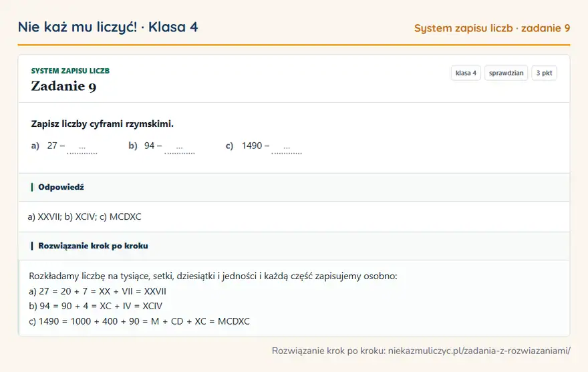Click the solution line for 1490 = MCDXC
Screen dimensions: 588x372
[139, 321]
